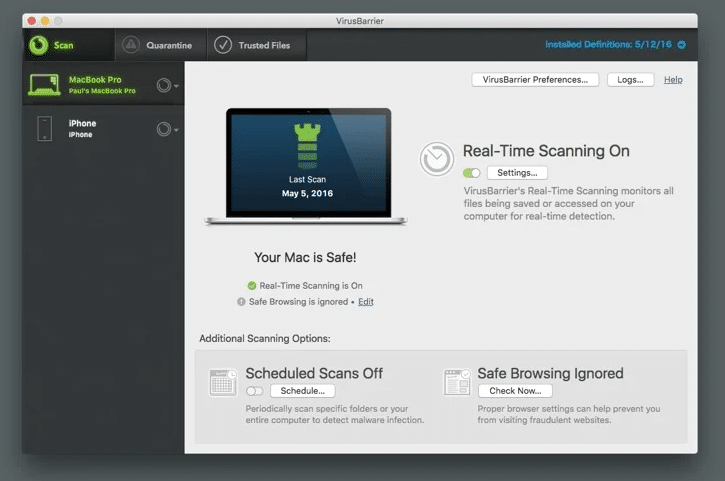Viewport: 725px width, 481px height.
Task: Switch to the Trusted Files tab
Action: [257, 45]
